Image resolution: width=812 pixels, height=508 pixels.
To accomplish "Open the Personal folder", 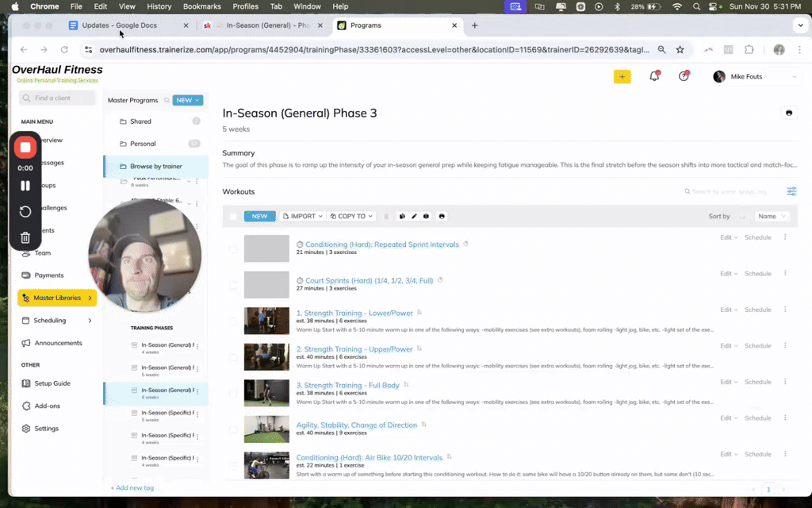I will coord(143,144).
